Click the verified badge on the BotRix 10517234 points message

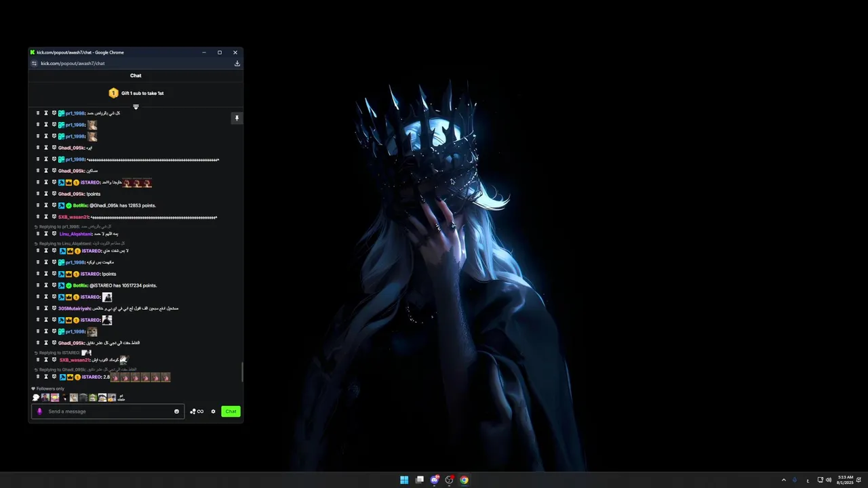tap(68, 285)
